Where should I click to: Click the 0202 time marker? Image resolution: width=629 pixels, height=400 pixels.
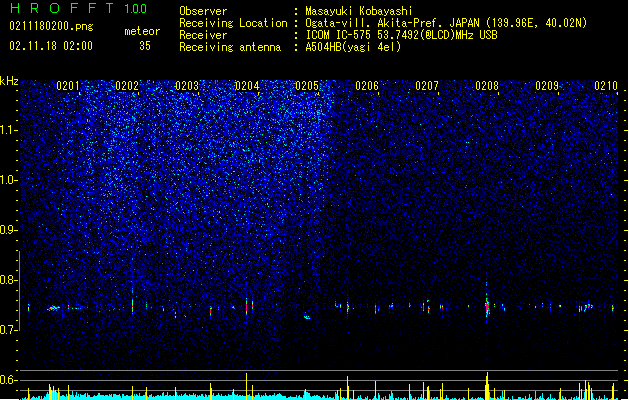pyautogui.click(x=127, y=86)
